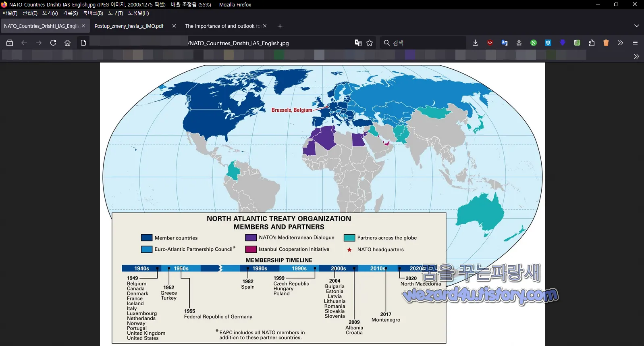This screenshot has height=346, width=644.
Task: Open the Firefox View icon
Action: point(10,43)
